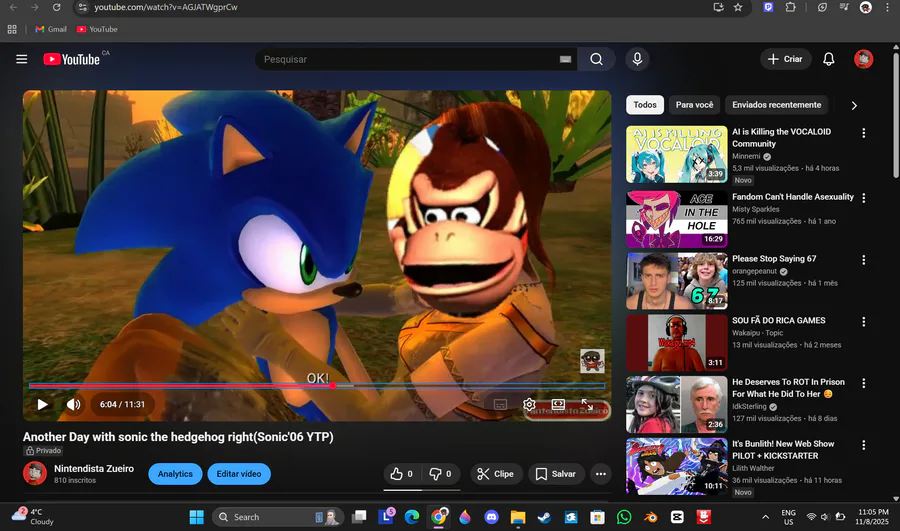Click the address bar URL

coord(166,7)
